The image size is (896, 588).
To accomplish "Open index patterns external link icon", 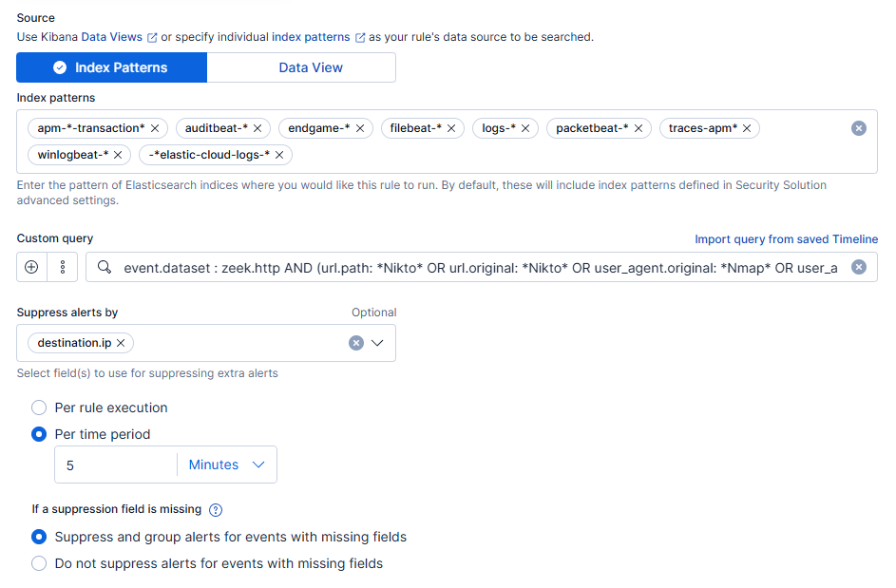I will coord(360,38).
